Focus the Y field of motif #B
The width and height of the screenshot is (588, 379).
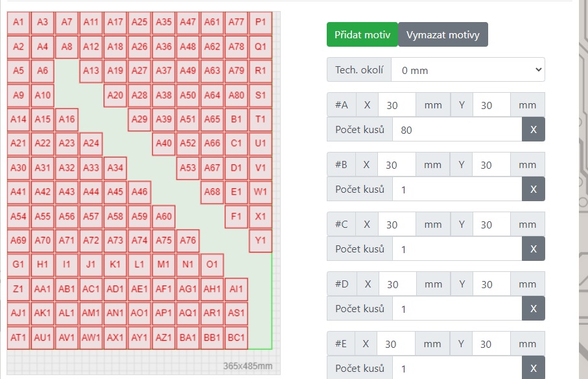click(491, 165)
